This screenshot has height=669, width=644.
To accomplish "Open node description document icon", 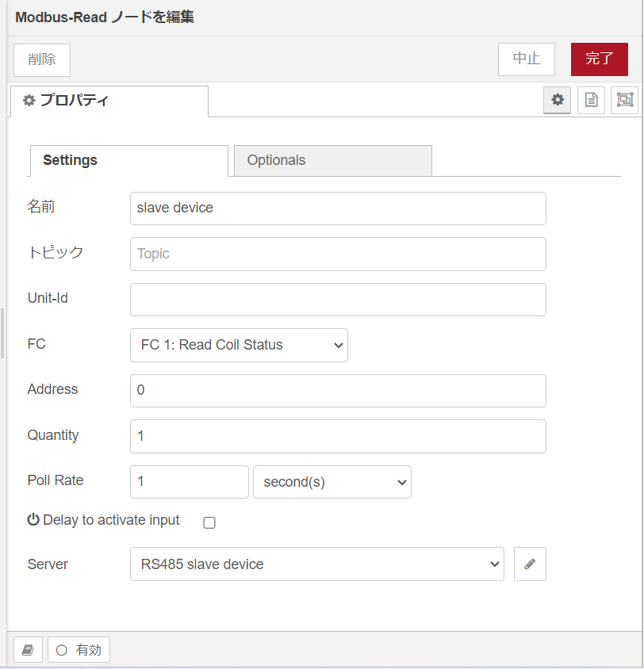I will tap(591, 100).
